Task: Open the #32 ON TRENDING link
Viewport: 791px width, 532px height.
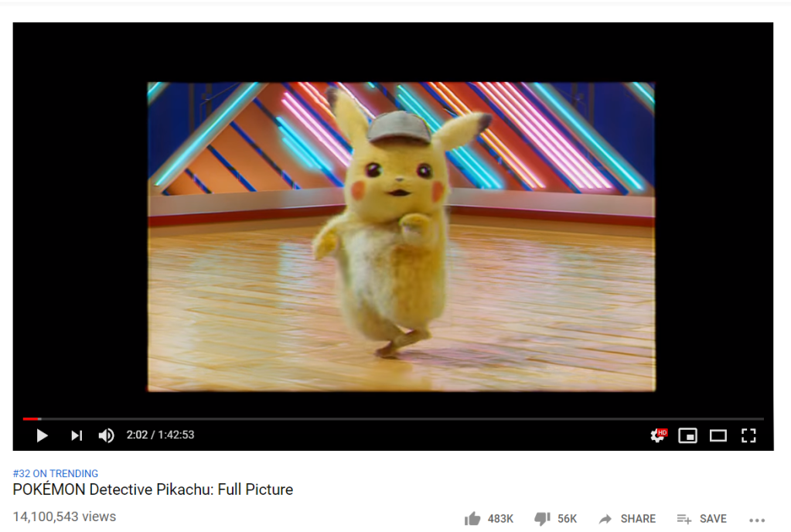Action: (x=56, y=473)
